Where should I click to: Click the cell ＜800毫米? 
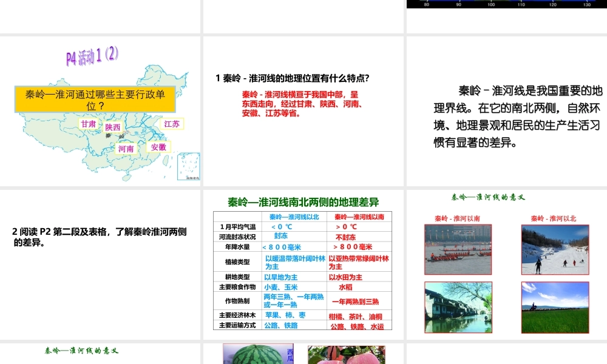(282, 247)
